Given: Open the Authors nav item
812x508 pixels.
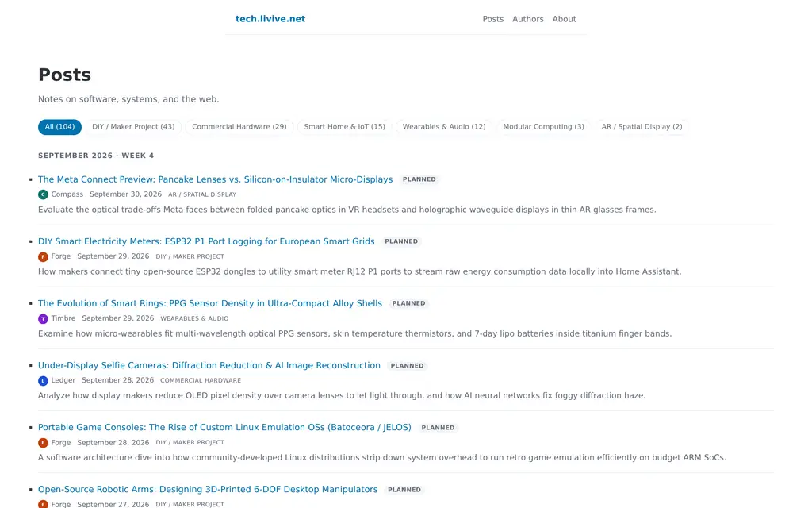Looking at the screenshot, I should tap(527, 19).
